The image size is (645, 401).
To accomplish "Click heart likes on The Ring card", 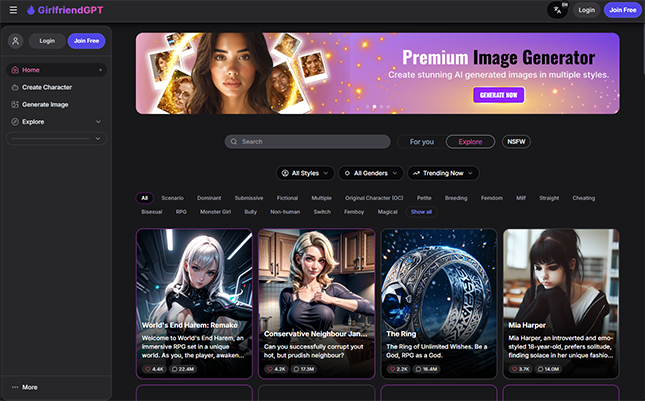I will point(398,369).
